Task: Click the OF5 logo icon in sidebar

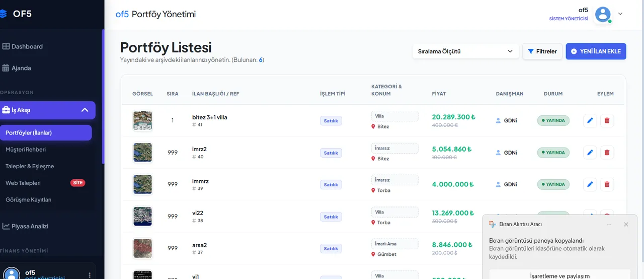Action: tap(4, 14)
